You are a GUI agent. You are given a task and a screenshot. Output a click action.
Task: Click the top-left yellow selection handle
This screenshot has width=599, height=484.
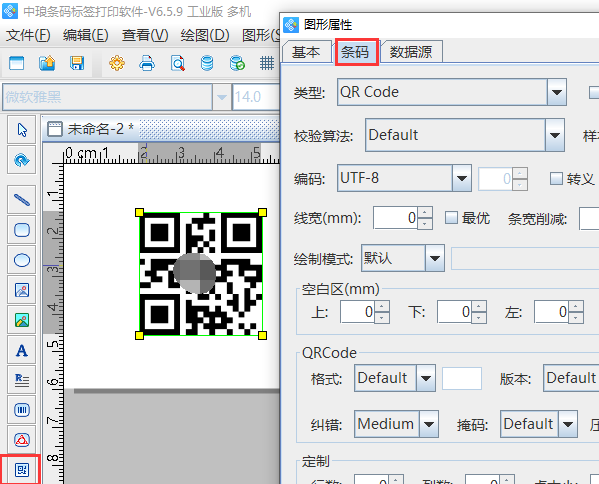click(139, 212)
